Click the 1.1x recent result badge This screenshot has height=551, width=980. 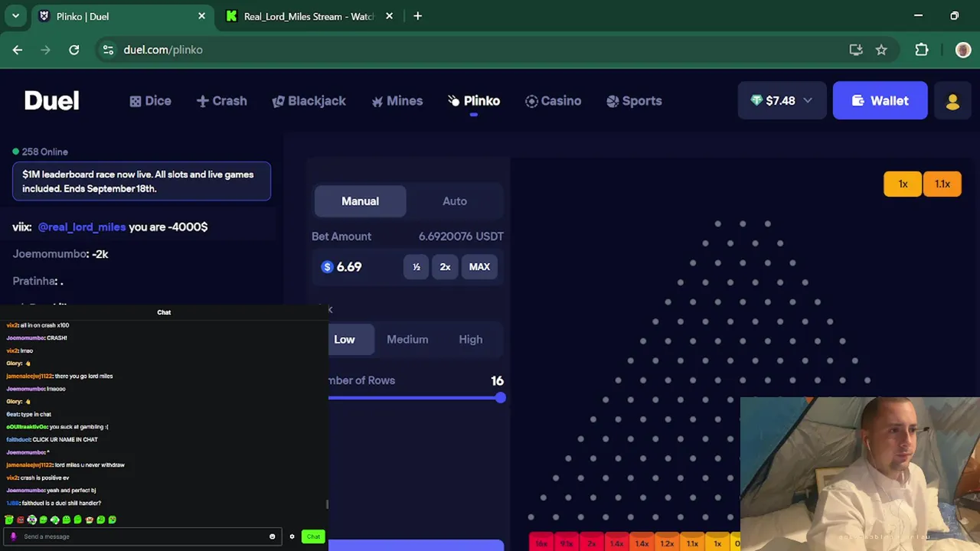942,184
